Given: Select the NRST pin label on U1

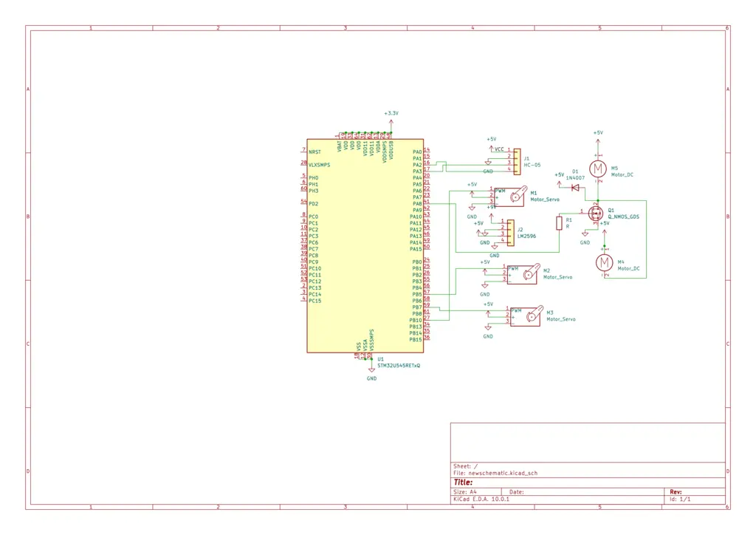Looking at the screenshot, I should [315, 152].
